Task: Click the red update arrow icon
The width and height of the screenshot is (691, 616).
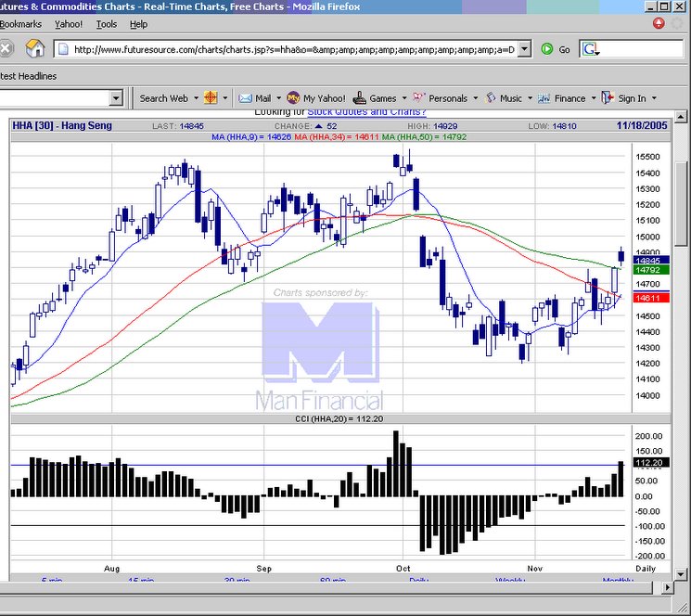Action: tap(659, 23)
